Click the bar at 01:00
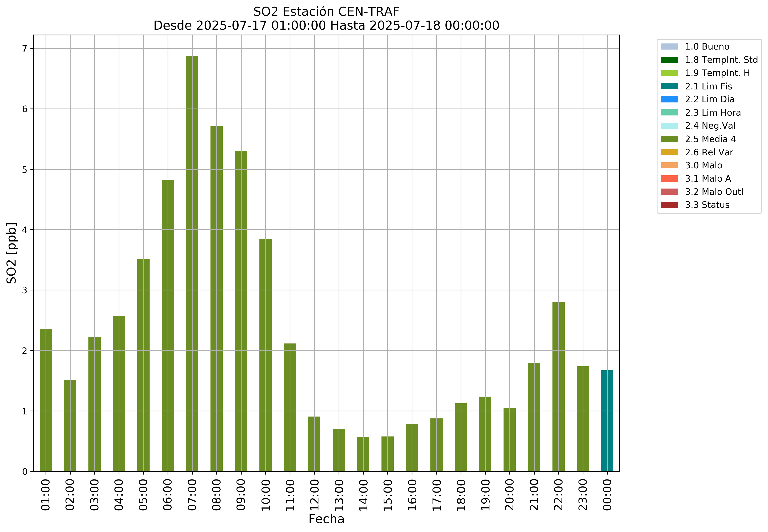The image size is (768, 532). (x=46, y=400)
